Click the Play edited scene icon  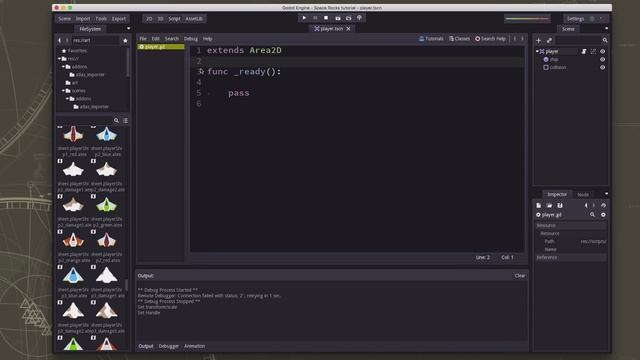(338, 18)
